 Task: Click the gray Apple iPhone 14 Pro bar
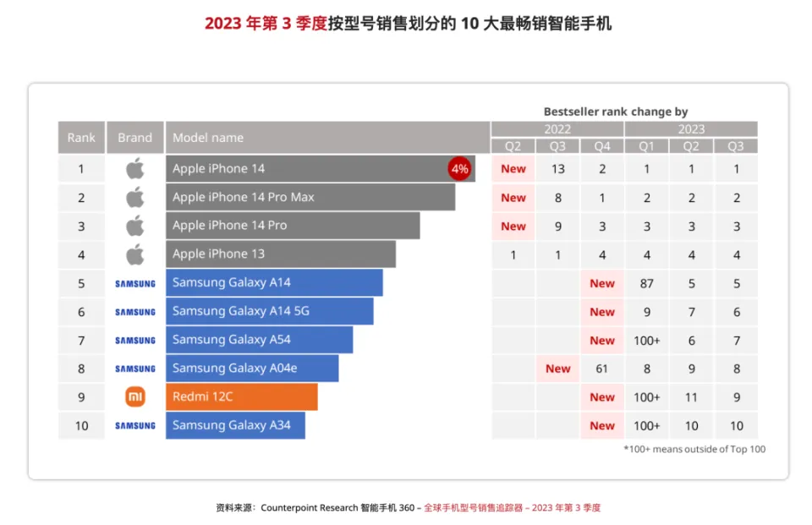pyautogui.click(x=292, y=226)
